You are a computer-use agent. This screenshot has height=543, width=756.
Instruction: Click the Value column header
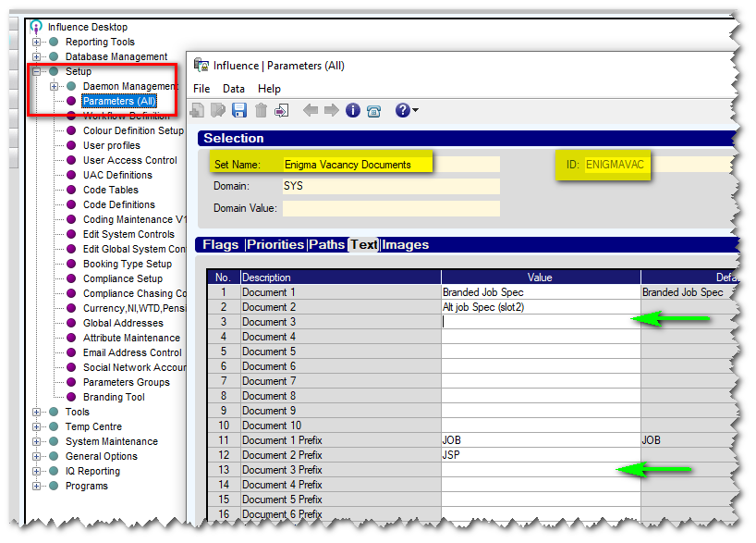point(541,278)
